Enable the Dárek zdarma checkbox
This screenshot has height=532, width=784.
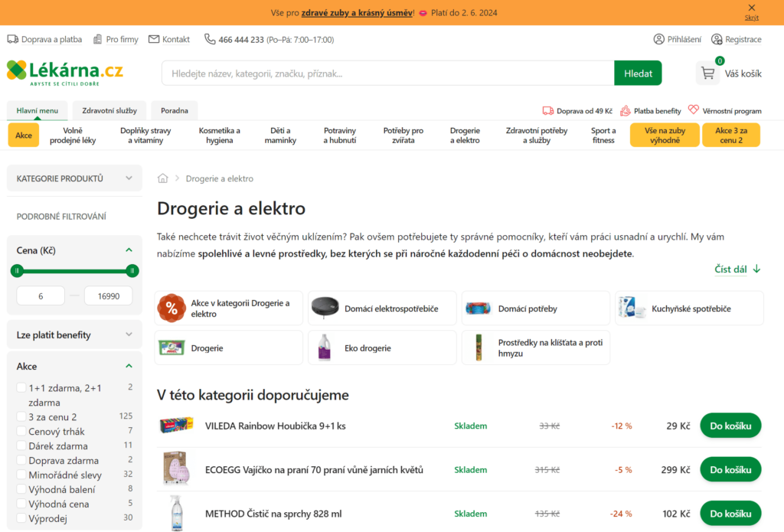(x=21, y=446)
